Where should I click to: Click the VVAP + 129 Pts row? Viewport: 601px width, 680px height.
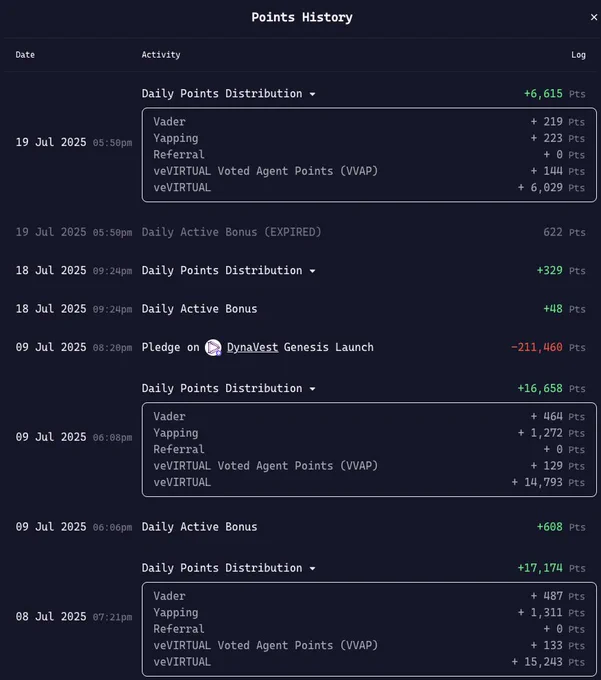coord(369,466)
